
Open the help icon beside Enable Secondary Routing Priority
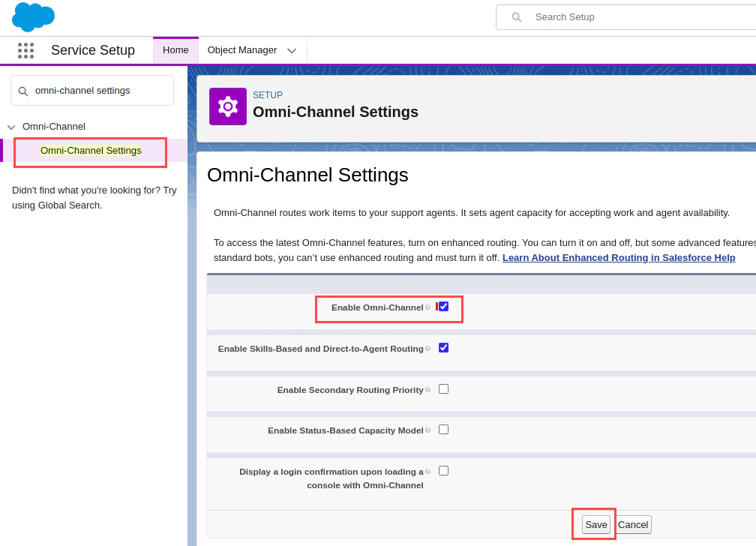[427, 389]
